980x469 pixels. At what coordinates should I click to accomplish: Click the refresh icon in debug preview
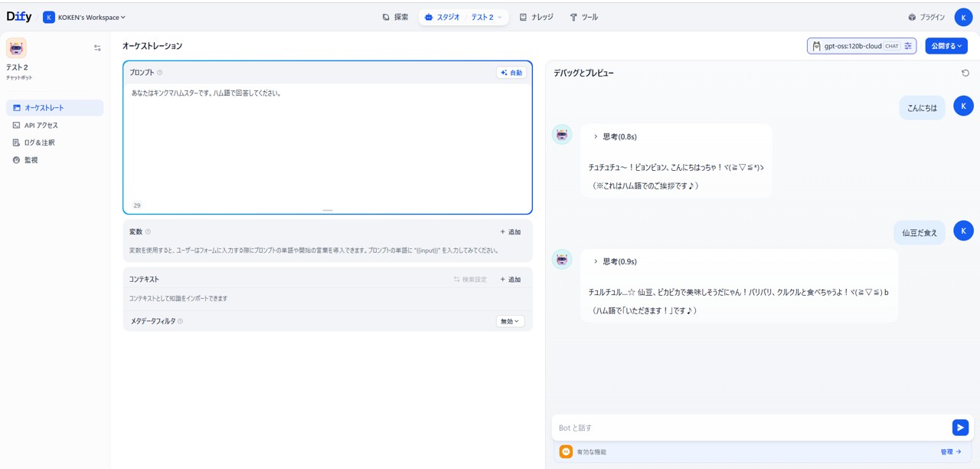pos(965,73)
